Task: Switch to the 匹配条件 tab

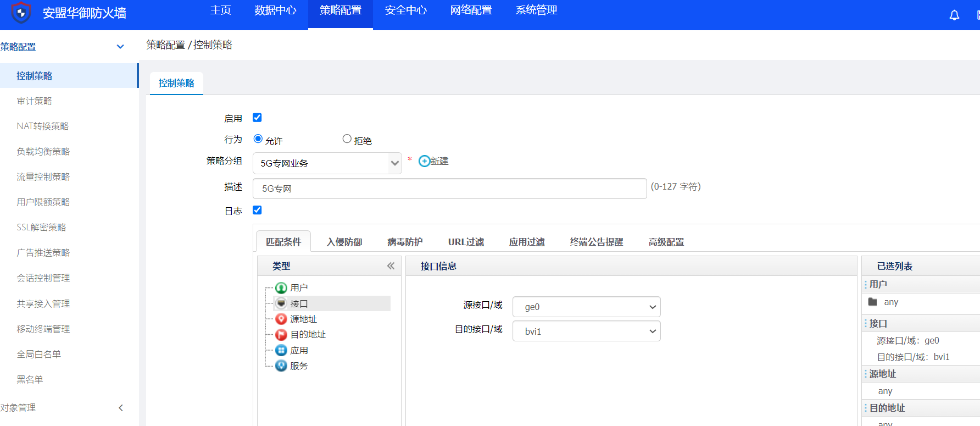Action: pos(283,242)
